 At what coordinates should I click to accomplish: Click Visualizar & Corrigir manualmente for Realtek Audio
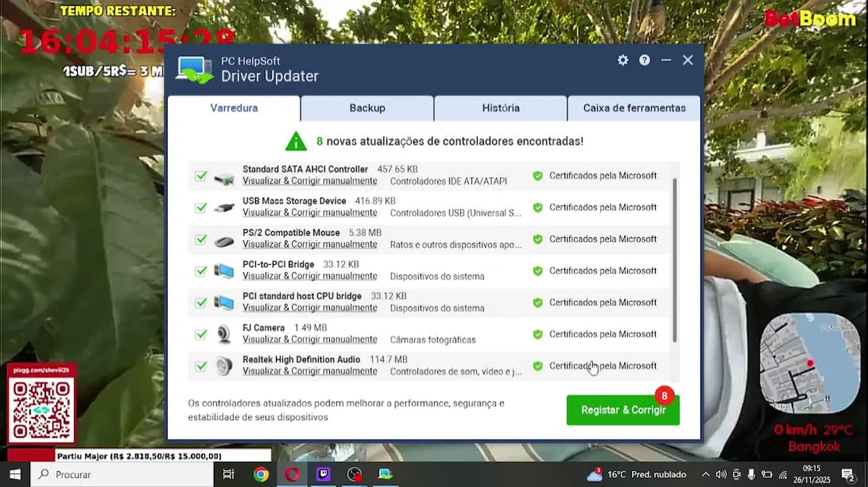click(310, 371)
